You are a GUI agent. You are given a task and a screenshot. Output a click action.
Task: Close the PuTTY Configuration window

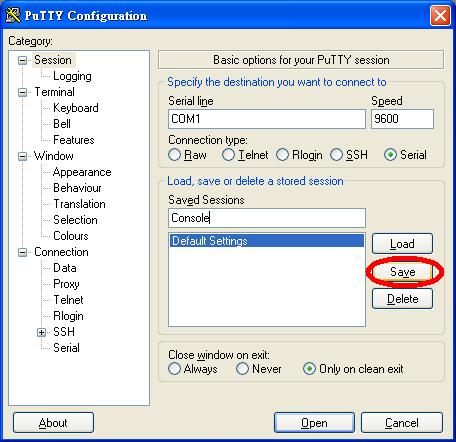[440, 16]
